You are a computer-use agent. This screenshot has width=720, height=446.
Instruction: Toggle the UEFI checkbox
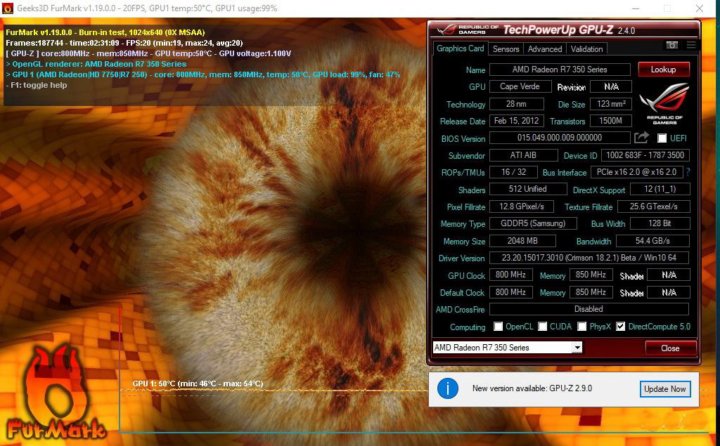[x=661, y=138]
